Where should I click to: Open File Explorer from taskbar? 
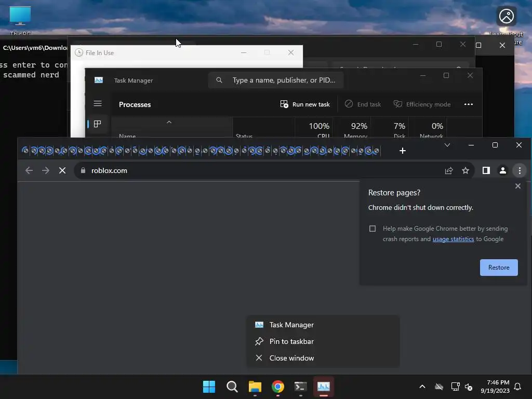tap(255, 387)
